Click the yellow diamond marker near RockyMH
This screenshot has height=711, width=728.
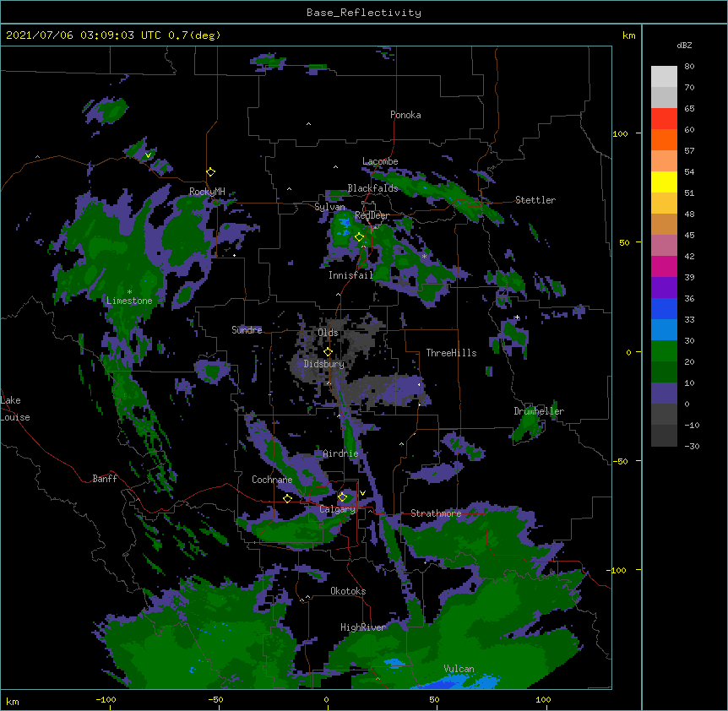coord(211,171)
